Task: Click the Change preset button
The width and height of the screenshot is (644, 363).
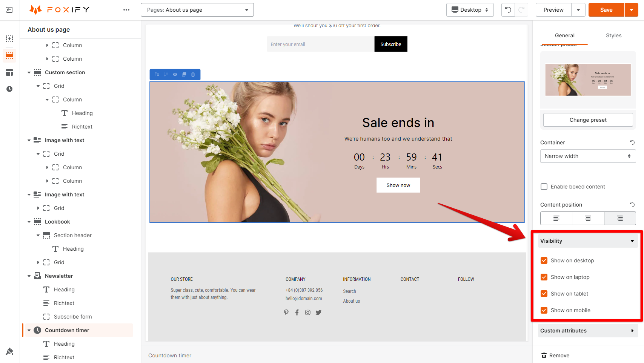Action: click(588, 120)
